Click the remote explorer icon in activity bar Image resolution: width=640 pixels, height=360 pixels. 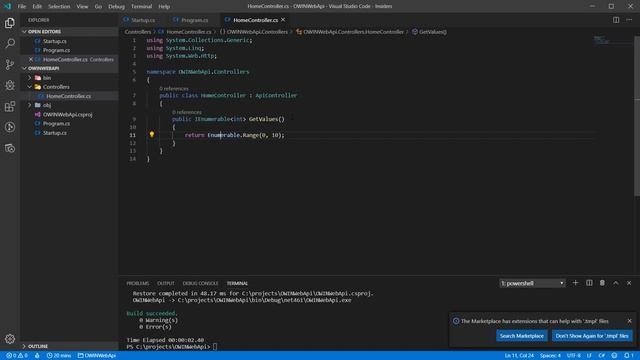click(x=10, y=148)
